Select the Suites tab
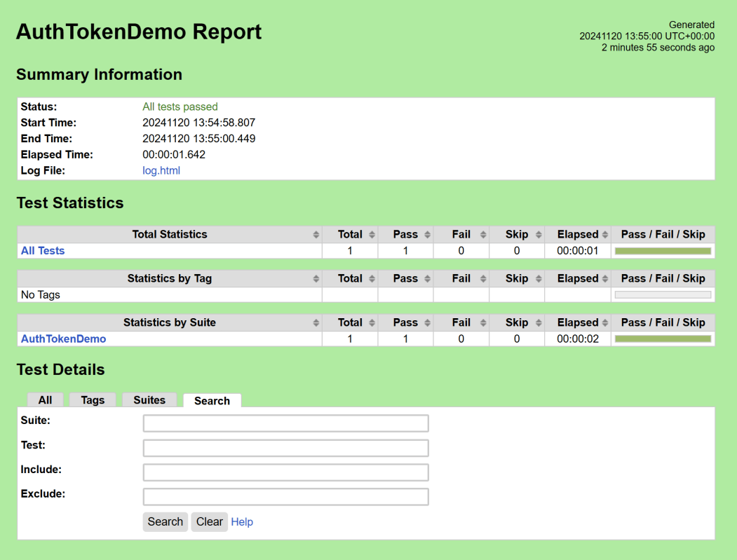Screen dimensions: 737x560 (x=149, y=400)
